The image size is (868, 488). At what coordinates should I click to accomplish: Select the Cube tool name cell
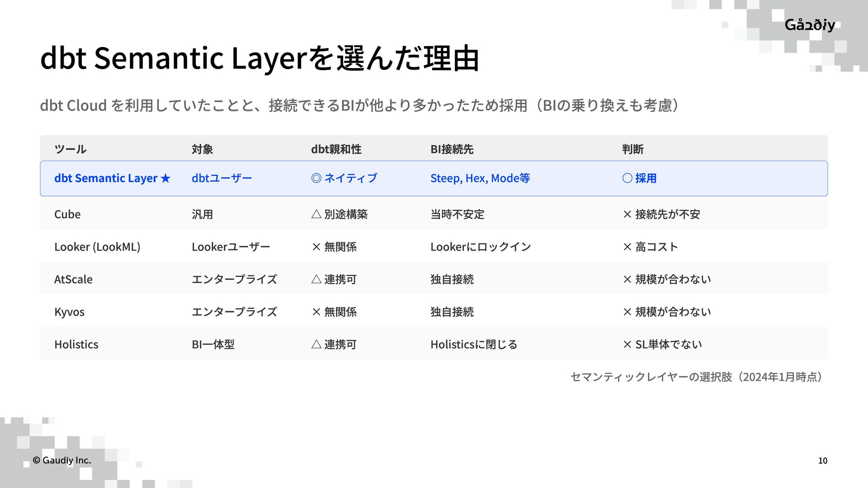(x=67, y=215)
